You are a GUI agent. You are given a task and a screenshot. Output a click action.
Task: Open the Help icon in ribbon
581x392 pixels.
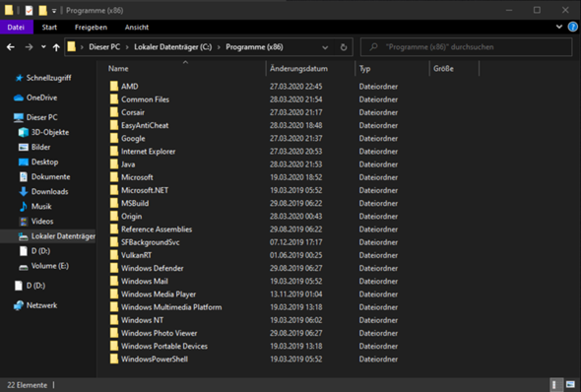tap(572, 27)
